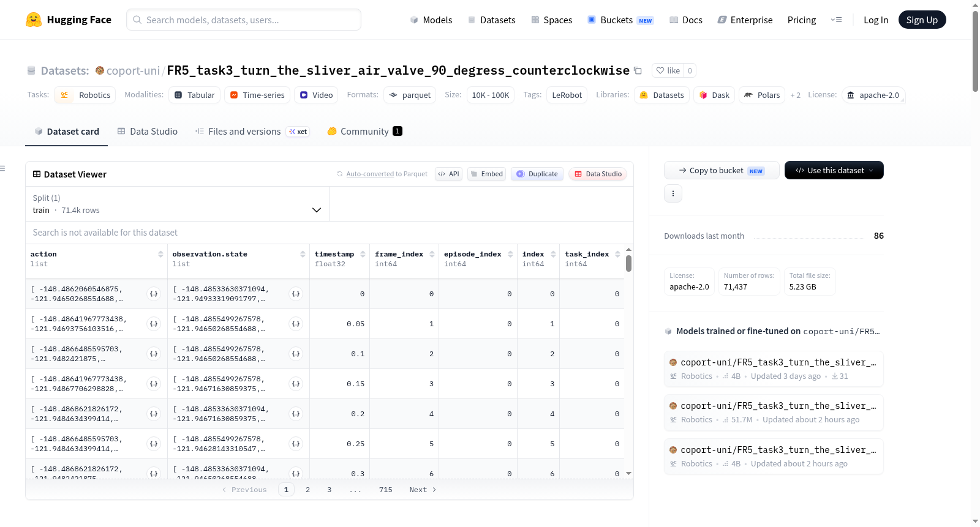Image resolution: width=980 pixels, height=527 pixels.
Task: Go to page 3 of the table
Action: [330, 490]
